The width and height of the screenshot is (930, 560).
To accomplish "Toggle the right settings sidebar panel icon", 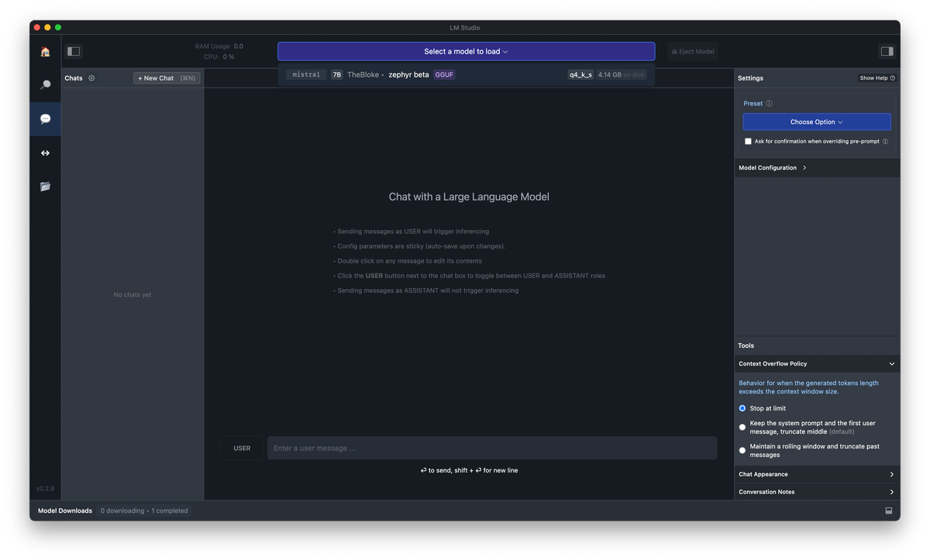I will [x=887, y=52].
